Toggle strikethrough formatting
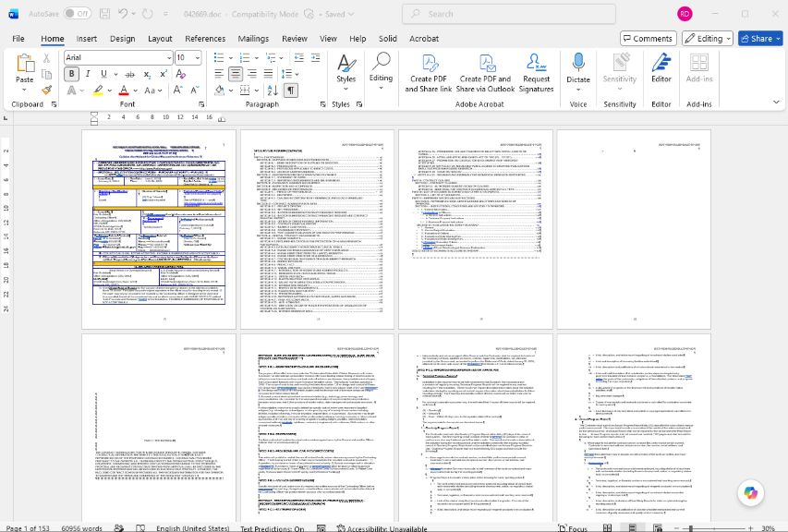The height and width of the screenshot is (532, 788). (129, 74)
